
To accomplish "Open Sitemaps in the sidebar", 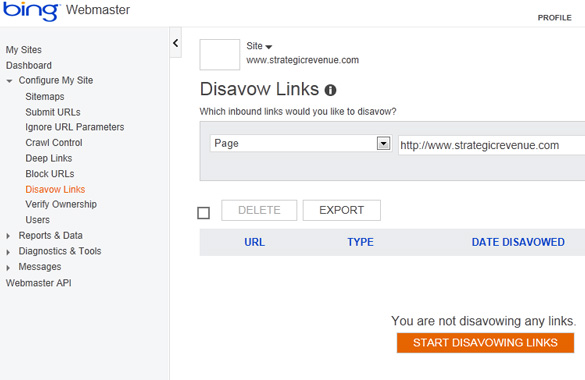I will pos(45,97).
